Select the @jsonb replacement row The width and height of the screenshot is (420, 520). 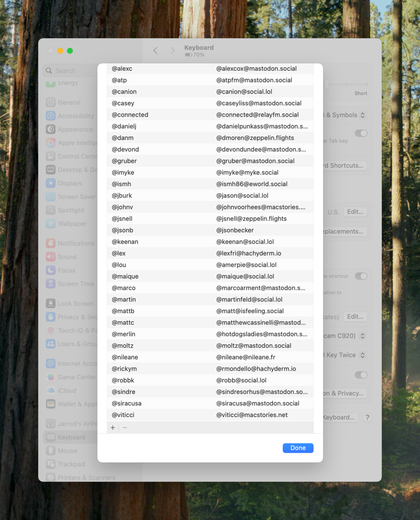coord(210,230)
